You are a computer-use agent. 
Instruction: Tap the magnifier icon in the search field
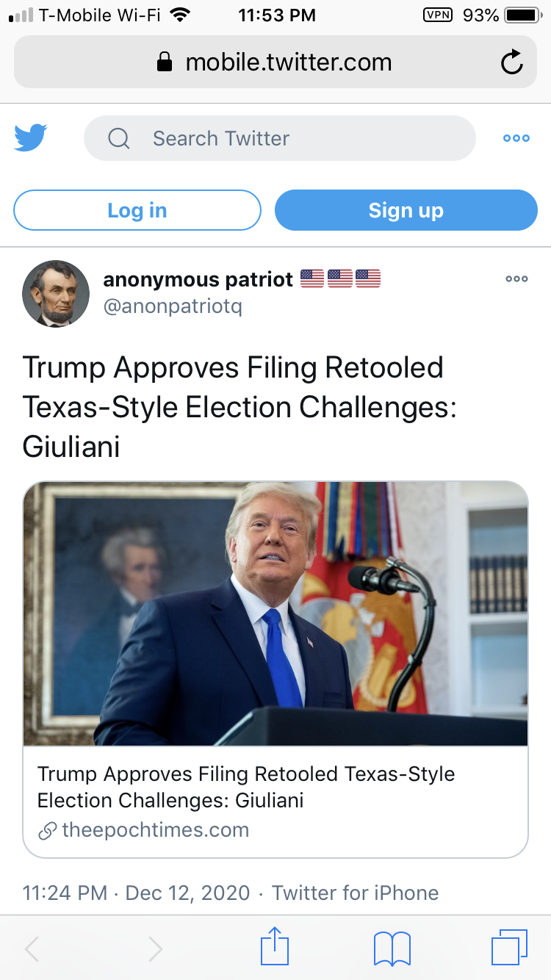pyautogui.click(x=119, y=138)
